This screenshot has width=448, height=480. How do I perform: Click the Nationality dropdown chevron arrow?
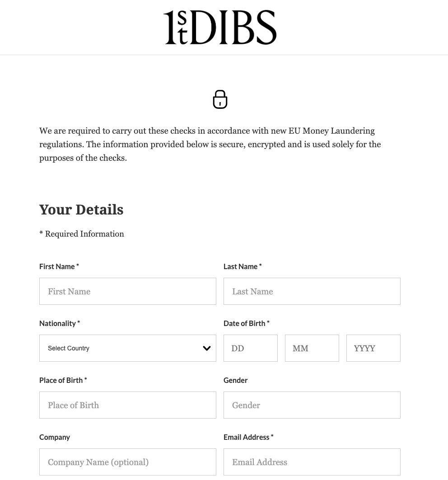coord(207,348)
